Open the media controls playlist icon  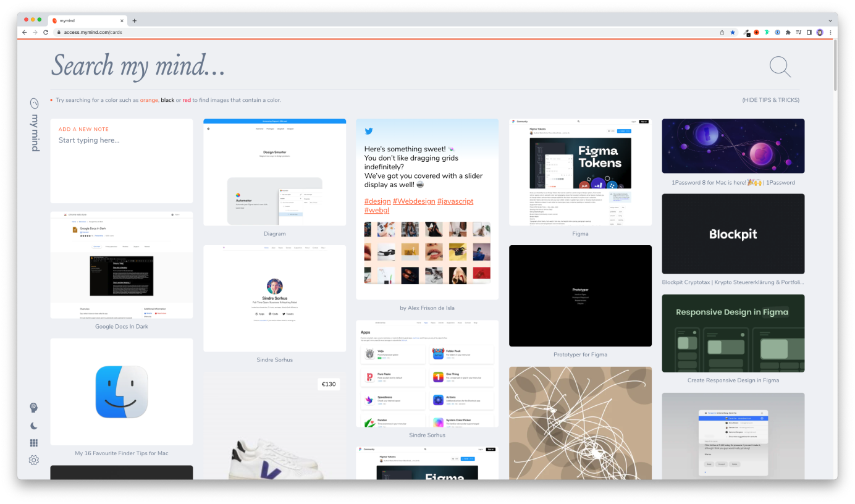[798, 32]
